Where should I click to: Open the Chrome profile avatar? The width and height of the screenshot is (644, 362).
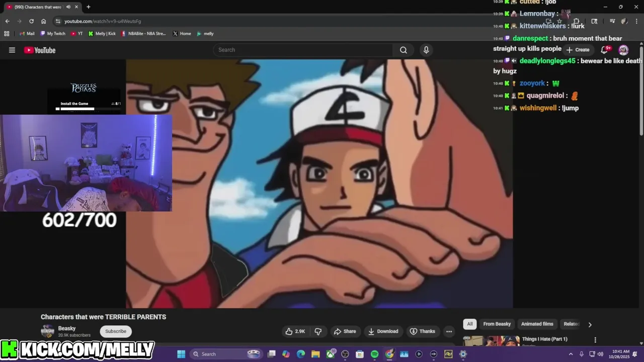coord(624,21)
